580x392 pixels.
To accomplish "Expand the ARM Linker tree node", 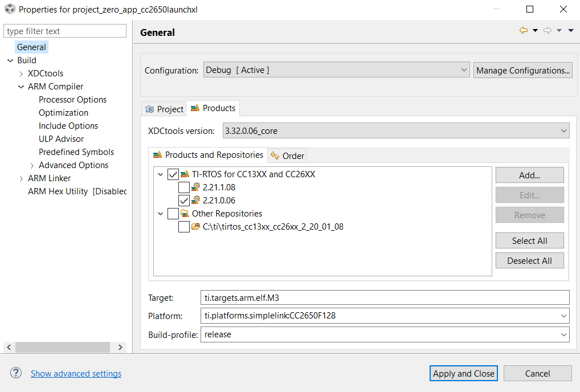I will (x=21, y=178).
